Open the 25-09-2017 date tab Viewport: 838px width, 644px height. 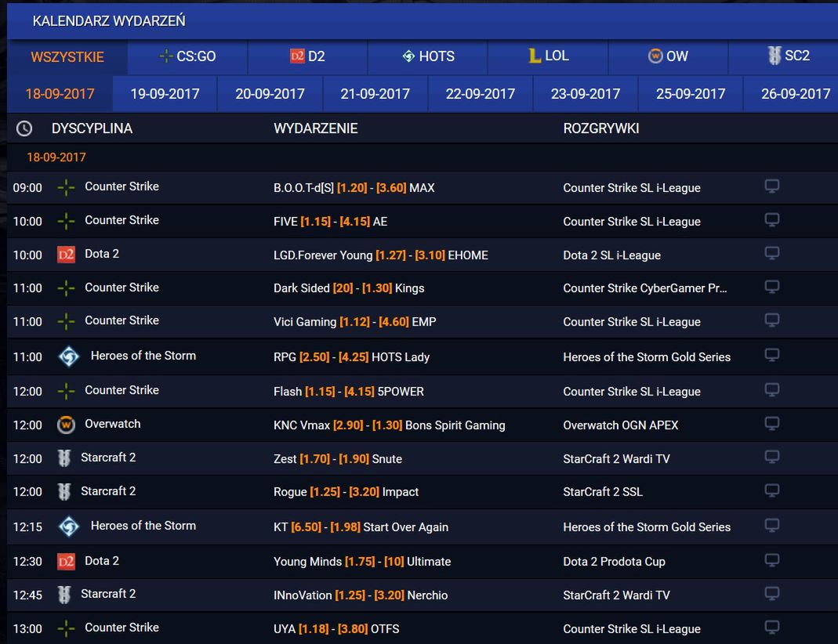[691, 94]
